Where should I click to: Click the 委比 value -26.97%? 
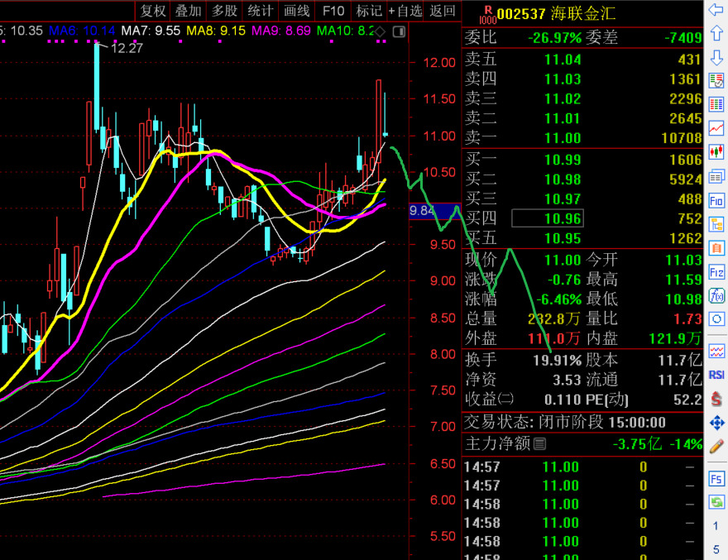pyautogui.click(x=555, y=37)
